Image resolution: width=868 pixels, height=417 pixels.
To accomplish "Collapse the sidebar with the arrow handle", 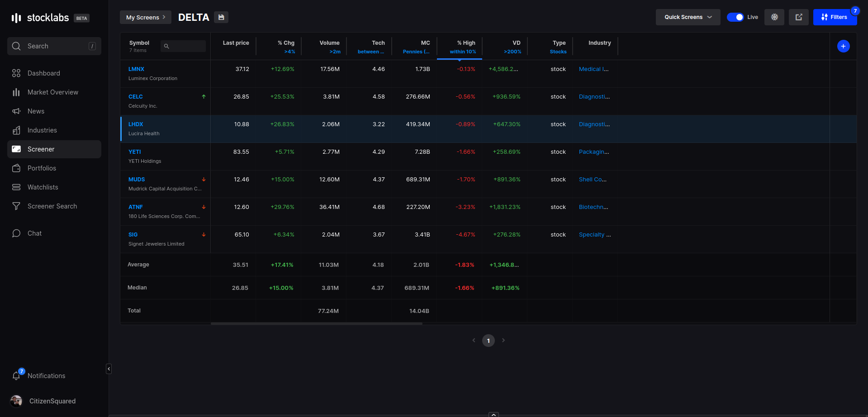I will coord(109,369).
